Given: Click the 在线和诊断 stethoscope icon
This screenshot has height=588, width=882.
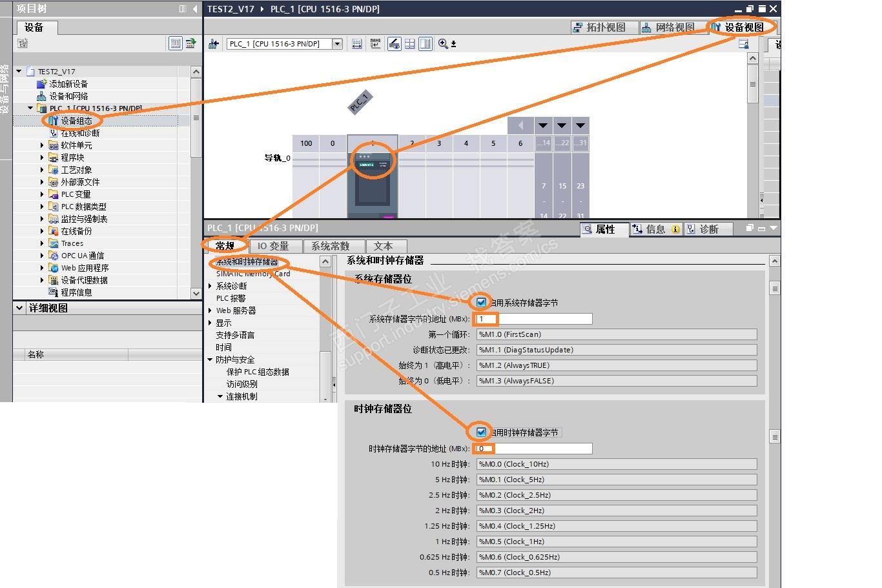Looking at the screenshot, I should [54, 133].
